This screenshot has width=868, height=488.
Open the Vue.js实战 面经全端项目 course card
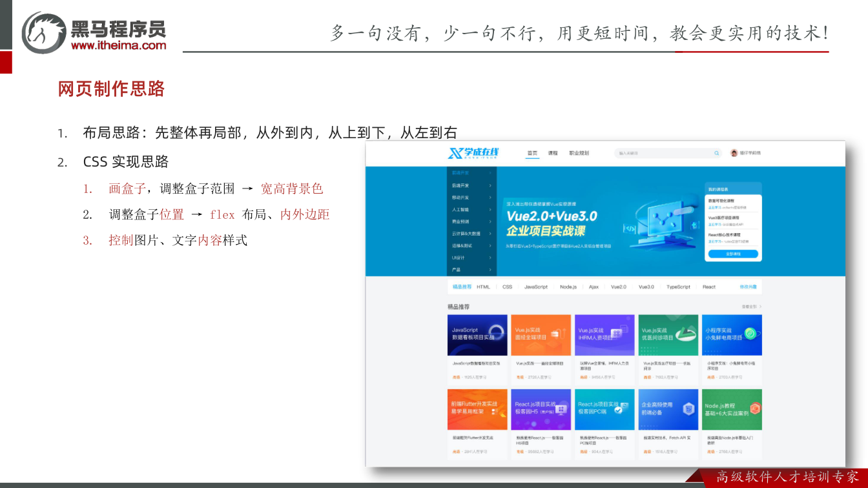coord(541,349)
